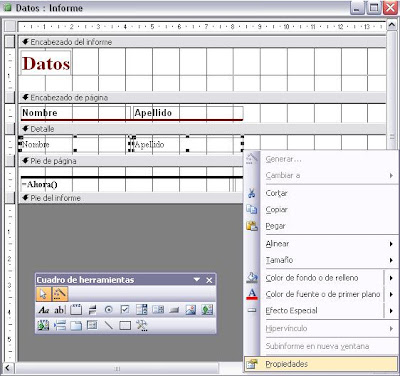Viewport: 400px width, 376px height.
Task: Select the Page Break tool
Action: (60, 326)
